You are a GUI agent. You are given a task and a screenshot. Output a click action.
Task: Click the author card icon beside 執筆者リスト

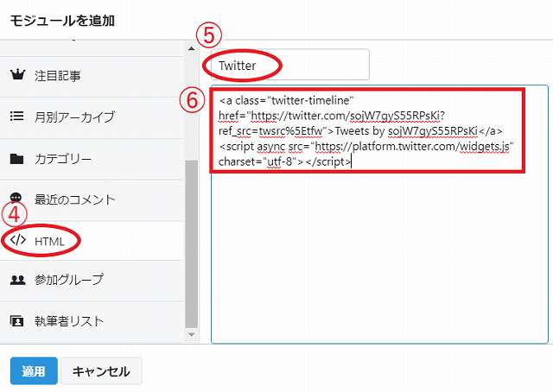(17, 321)
